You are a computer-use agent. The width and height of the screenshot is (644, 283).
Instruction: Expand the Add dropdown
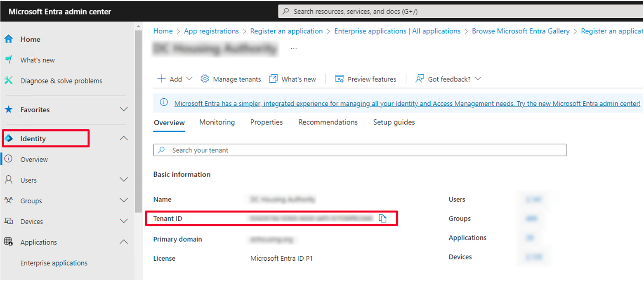coord(189,79)
